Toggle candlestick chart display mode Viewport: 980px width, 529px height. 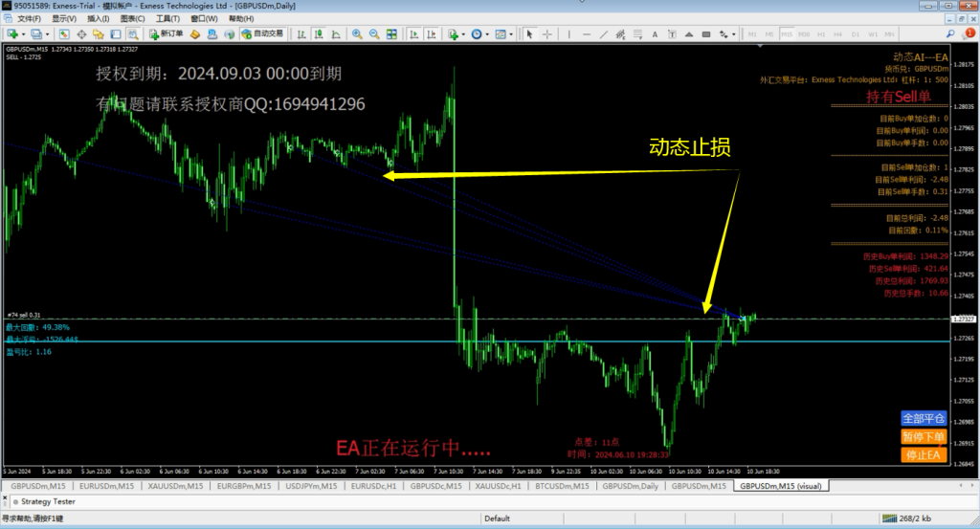tap(320, 33)
